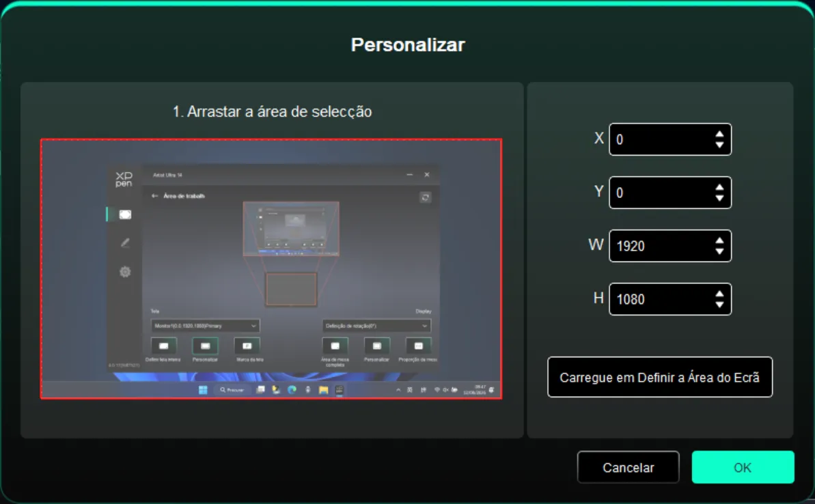Decrease the H height with down arrow
815x504 pixels.
(719, 305)
